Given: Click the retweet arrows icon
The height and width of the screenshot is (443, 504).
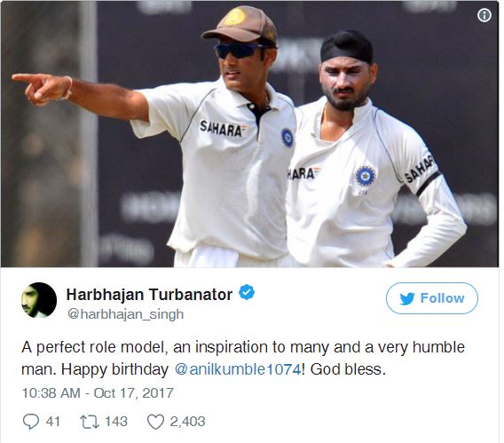Looking at the screenshot, I should pos(90,422).
